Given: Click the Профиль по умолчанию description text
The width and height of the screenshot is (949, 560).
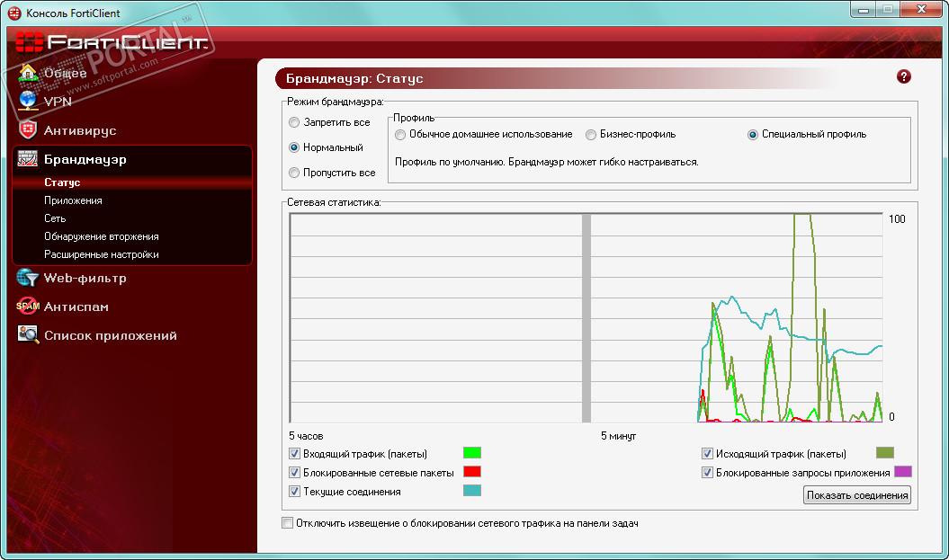Looking at the screenshot, I should pos(547,162).
